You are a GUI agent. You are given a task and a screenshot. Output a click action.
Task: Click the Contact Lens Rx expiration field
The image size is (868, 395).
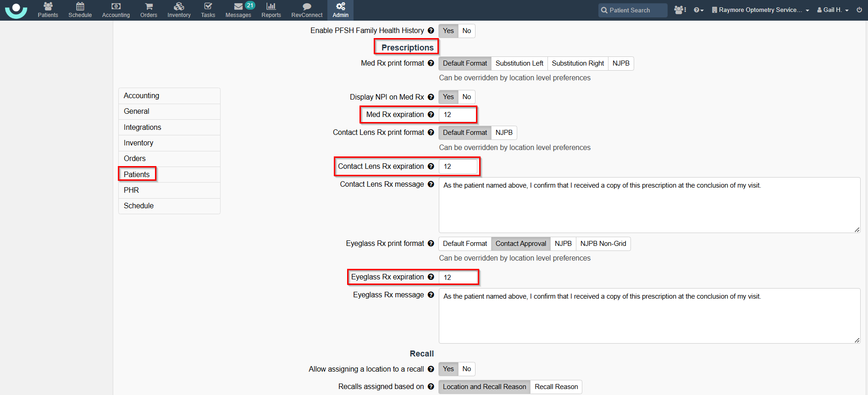458,167
